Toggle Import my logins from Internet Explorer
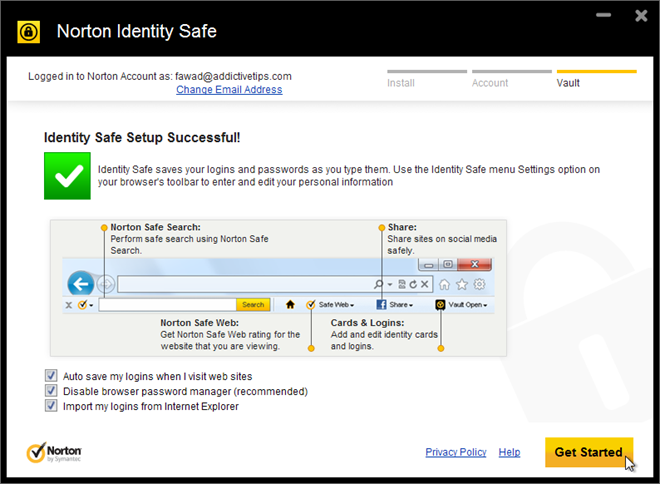The height and width of the screenshot is (484, 660). click(51, 406)
